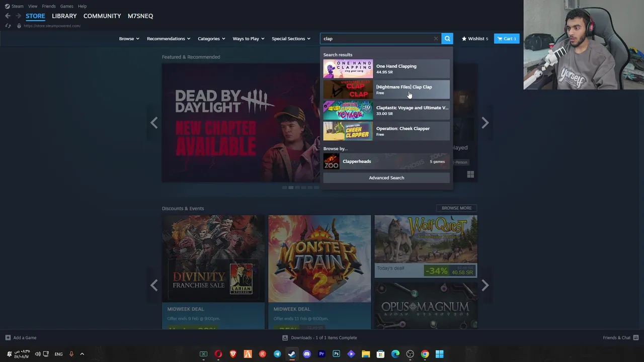Click the Xbox Game Bar taskbar icon

[x=204, y=354]
